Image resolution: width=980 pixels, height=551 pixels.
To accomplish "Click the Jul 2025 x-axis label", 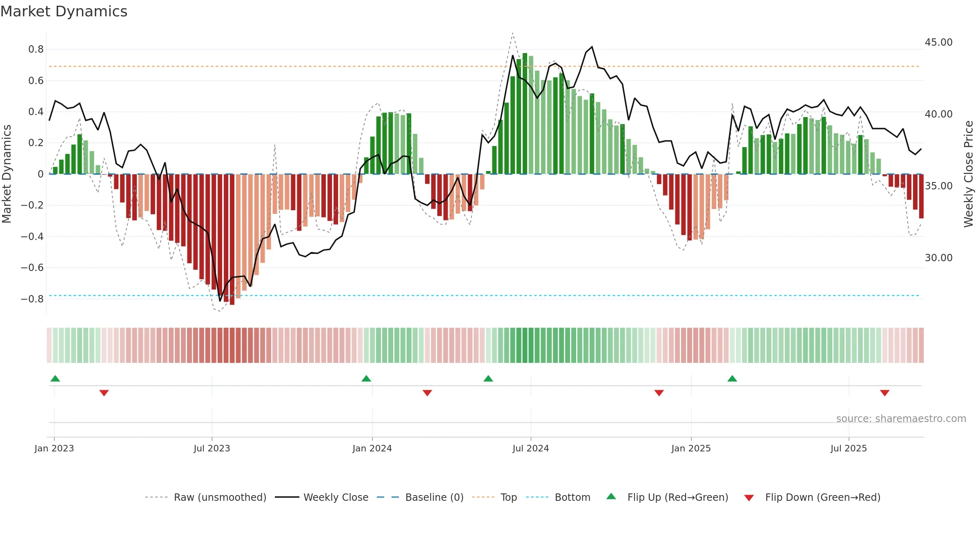I will click(x=849, y=448).
